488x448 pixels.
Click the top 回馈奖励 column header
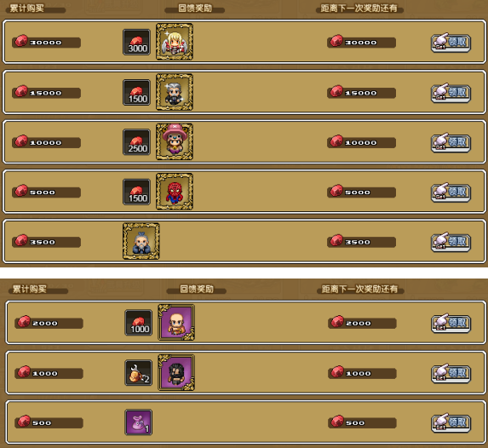(x=195, y=9)
